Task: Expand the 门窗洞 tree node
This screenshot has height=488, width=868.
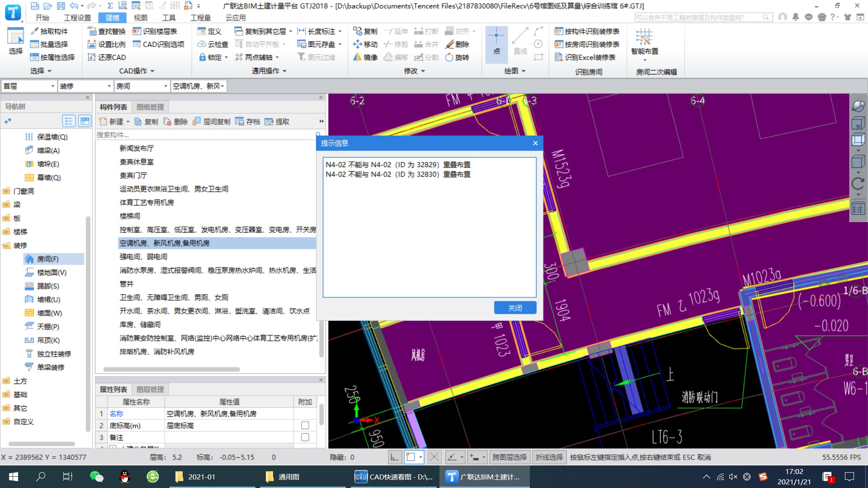Action: pyautogui.click(x=6, y=191)
